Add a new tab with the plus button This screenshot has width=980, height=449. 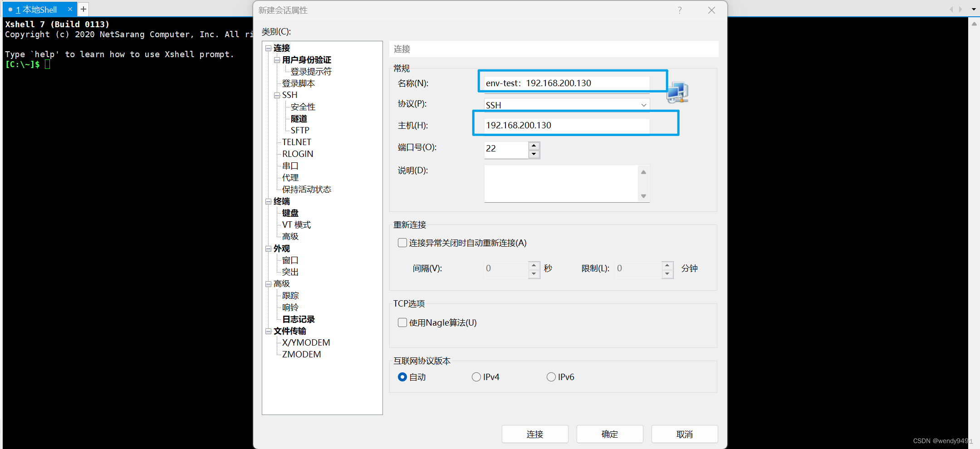tap(83, 9)
